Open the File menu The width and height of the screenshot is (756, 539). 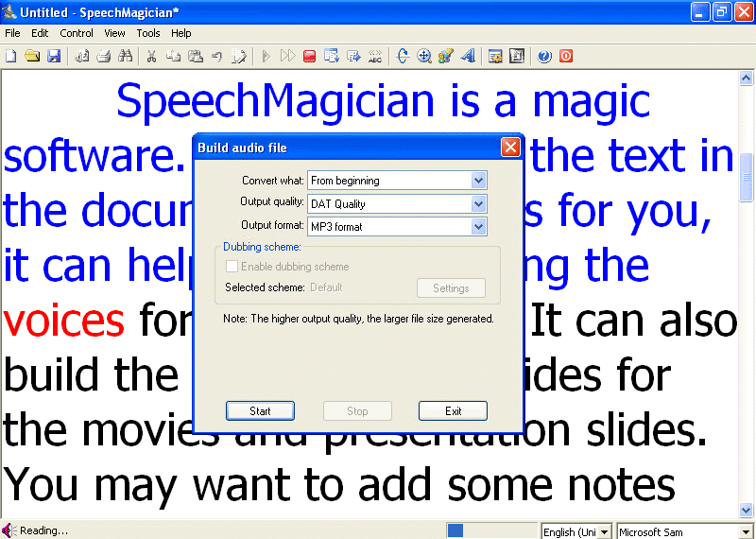12,33
